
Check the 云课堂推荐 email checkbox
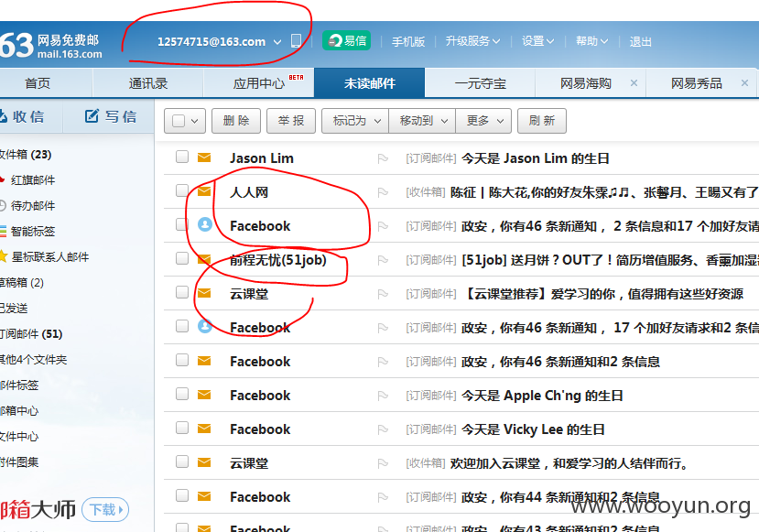pos(182,292)
